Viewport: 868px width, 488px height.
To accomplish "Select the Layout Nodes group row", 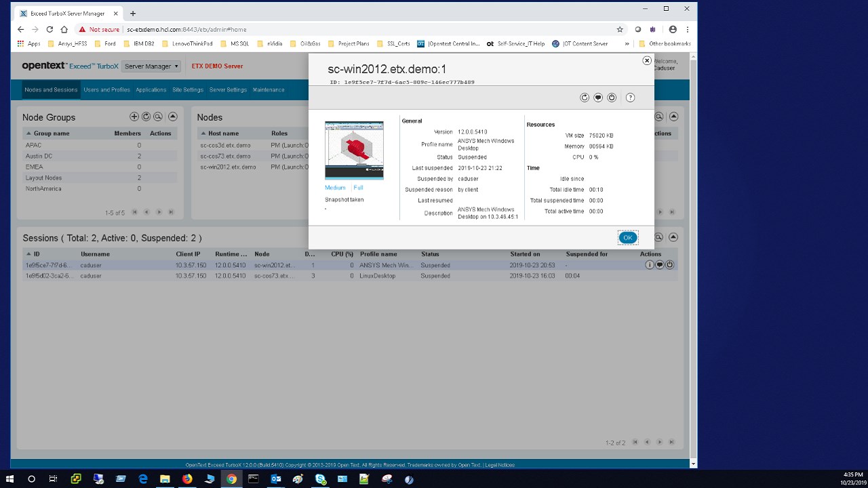I will (100, 178).
